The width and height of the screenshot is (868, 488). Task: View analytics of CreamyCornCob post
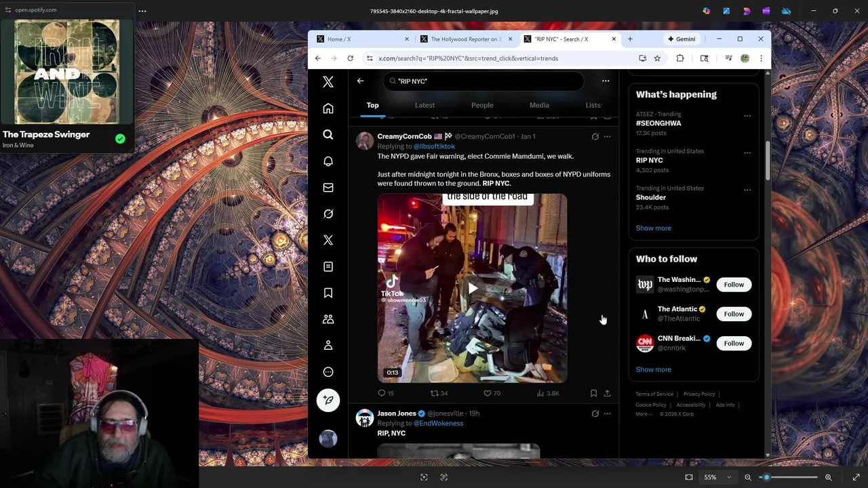(x=548, y=393)
